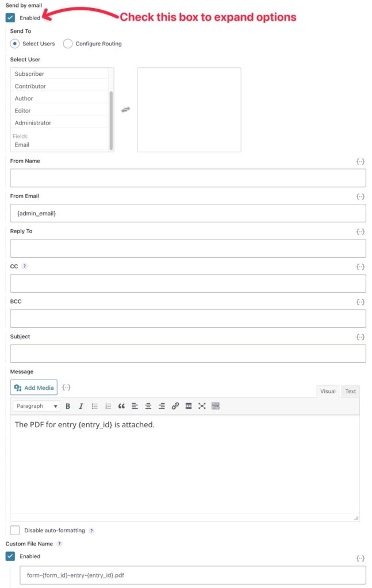Switch to the Visual editor tab

(x=328, y=391)
